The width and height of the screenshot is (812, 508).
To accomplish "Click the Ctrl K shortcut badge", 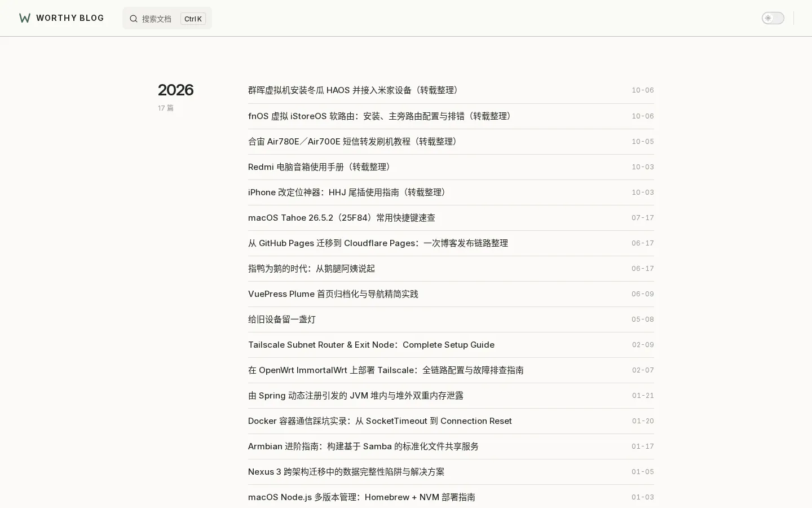I will point(193,19).
